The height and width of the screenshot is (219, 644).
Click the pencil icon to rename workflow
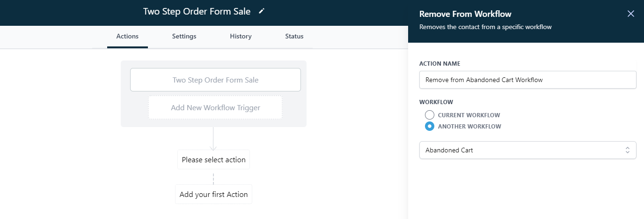(x=262, y=11)
